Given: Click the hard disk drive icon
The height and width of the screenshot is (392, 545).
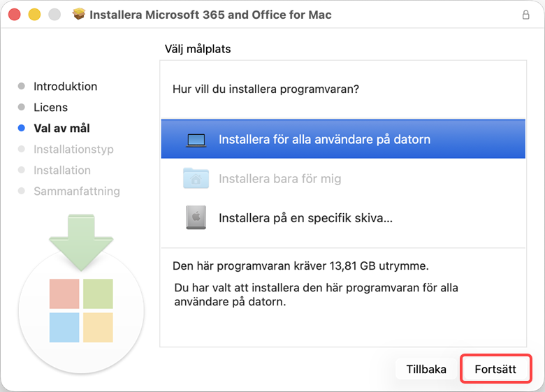Looking at the screenshot, I should [196, 217].
